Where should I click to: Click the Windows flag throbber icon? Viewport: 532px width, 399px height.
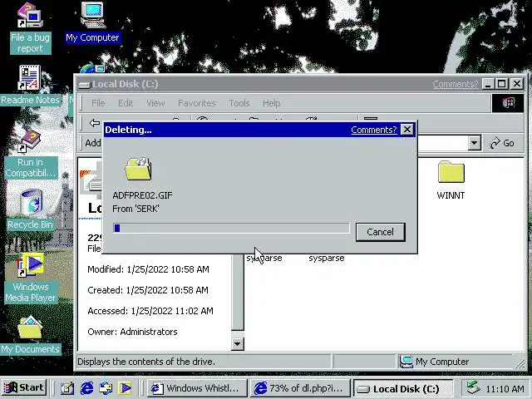click(508, 103)
